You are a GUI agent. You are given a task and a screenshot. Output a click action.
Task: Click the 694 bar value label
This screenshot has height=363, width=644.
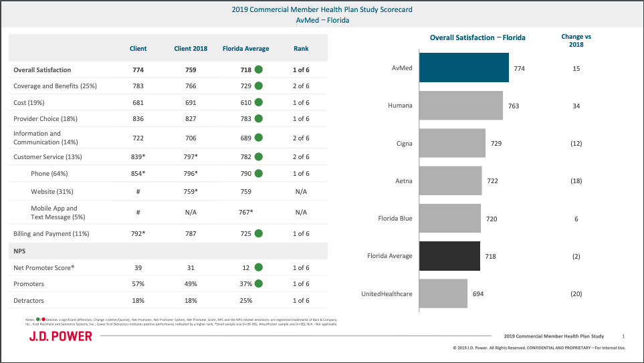(x=478, y=293)
